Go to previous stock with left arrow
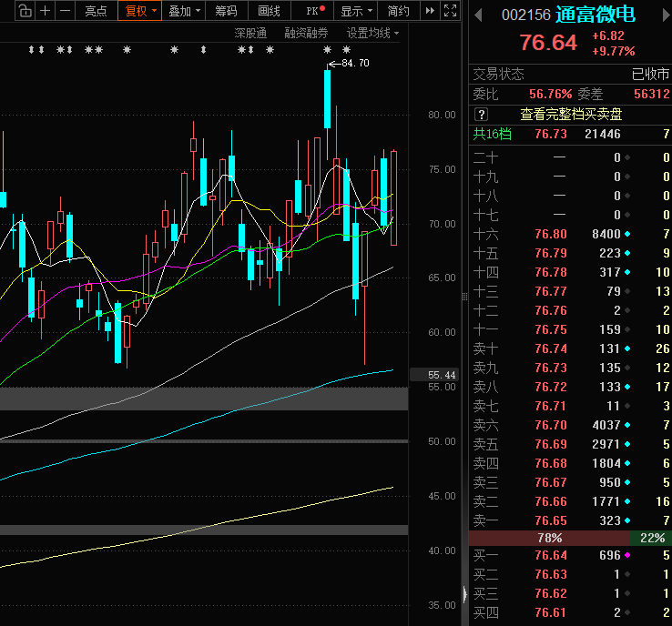Image resolution: width=672 pixels, height=626 pixels. point(479,15)
